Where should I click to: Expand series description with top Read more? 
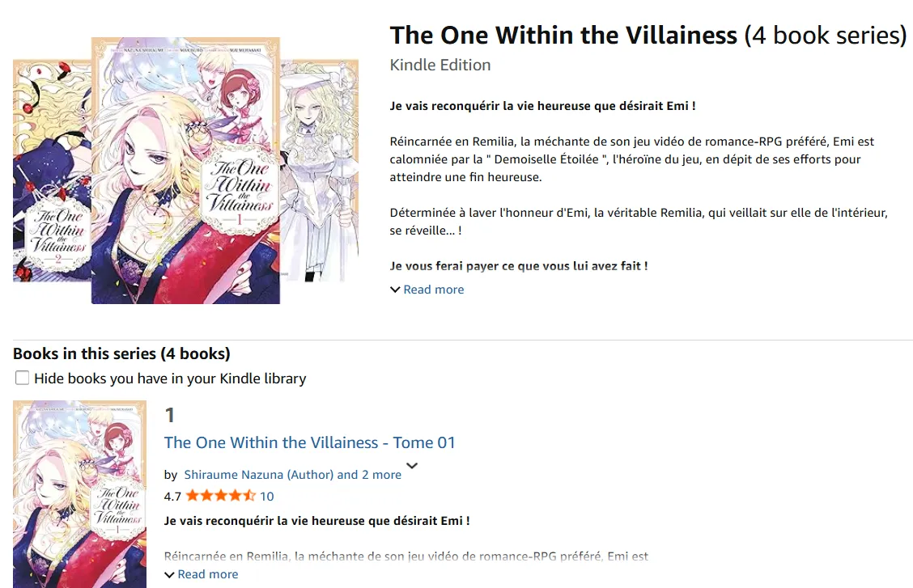pyautogui.click(x=434, y=290)
